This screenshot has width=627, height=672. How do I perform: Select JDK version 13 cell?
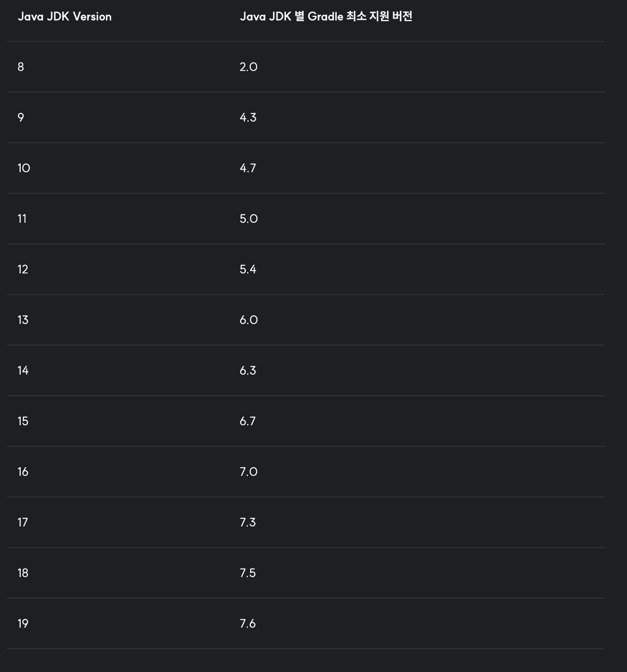(x=23, y=320)
